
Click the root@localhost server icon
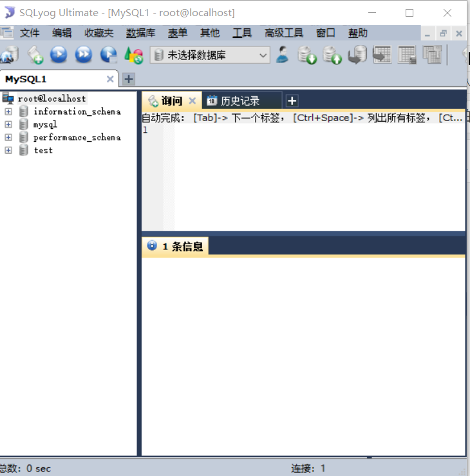[x=8, y=99]
